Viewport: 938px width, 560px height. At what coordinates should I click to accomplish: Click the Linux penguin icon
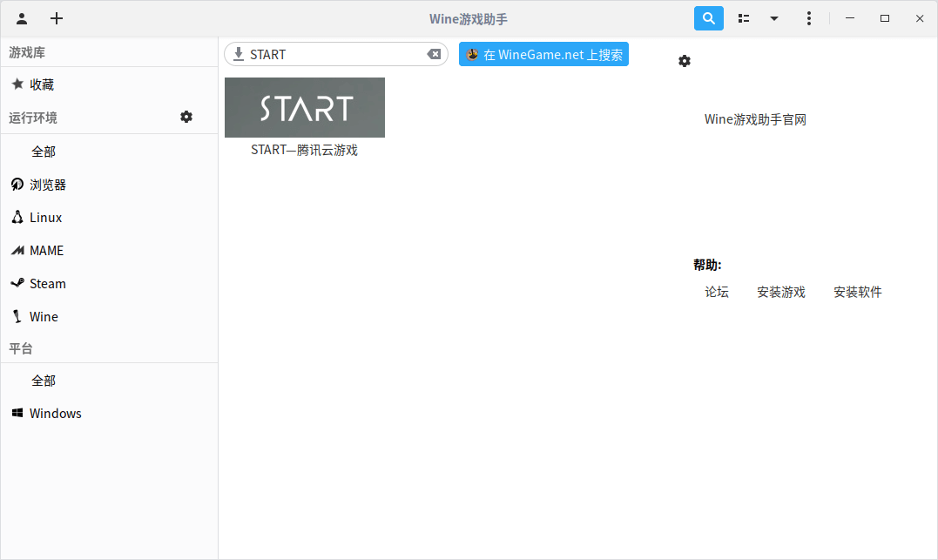click(x=17, y=217)
